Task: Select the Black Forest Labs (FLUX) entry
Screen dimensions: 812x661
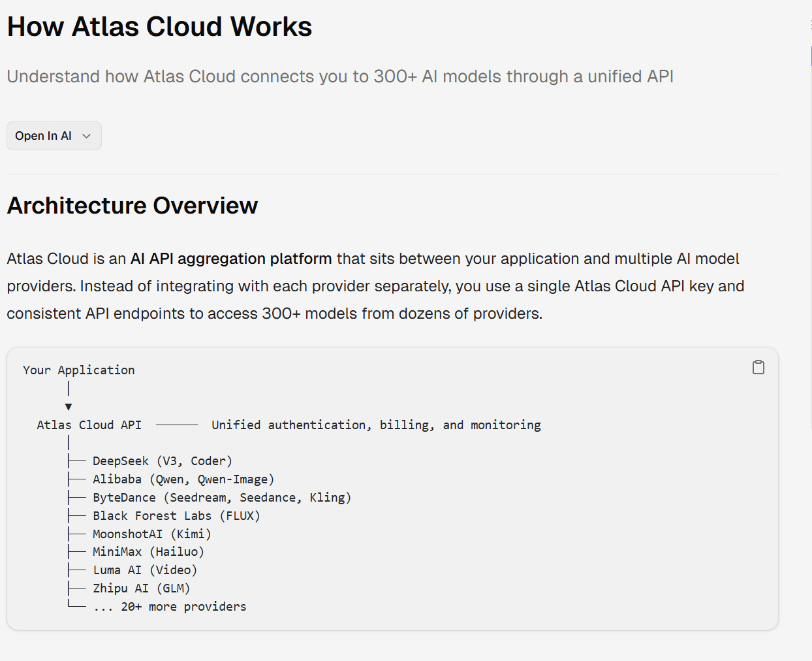Action: point(176,516)
